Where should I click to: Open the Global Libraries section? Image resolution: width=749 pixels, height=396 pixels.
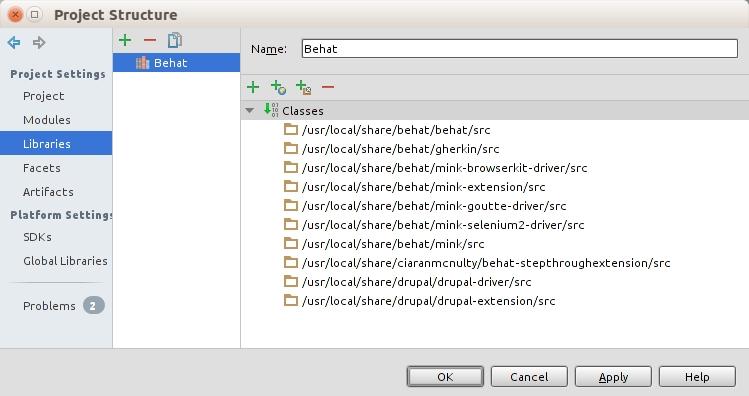coord(65,261)
